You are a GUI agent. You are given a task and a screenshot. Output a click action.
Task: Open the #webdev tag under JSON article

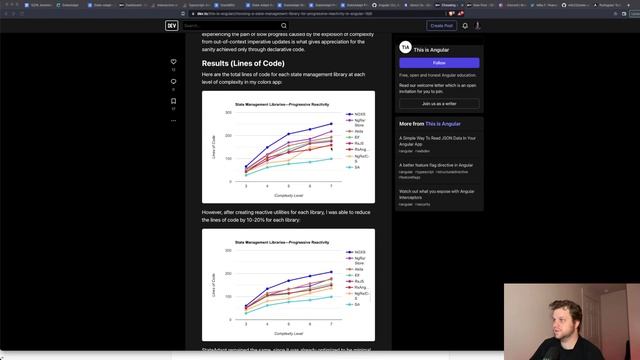click(422, 151)
